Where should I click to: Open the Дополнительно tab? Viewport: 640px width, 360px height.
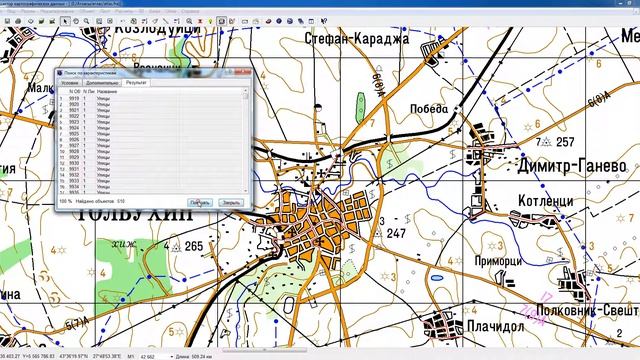102,83
